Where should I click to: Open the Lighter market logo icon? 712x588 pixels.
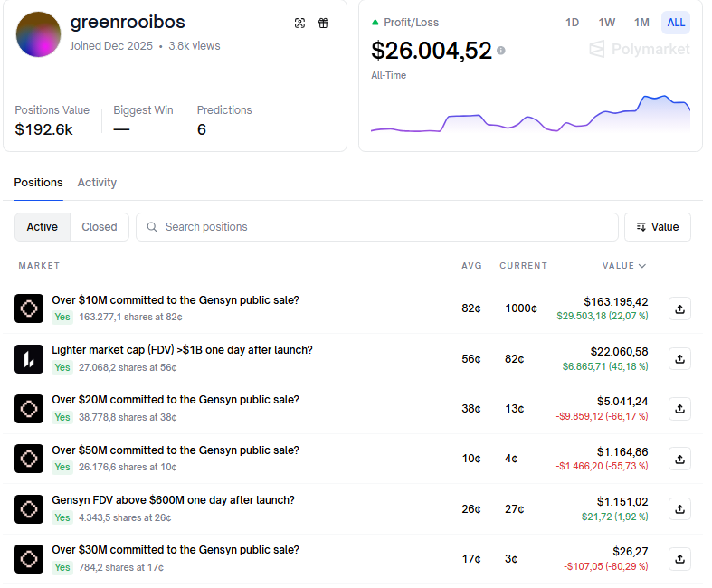point(29,359)
